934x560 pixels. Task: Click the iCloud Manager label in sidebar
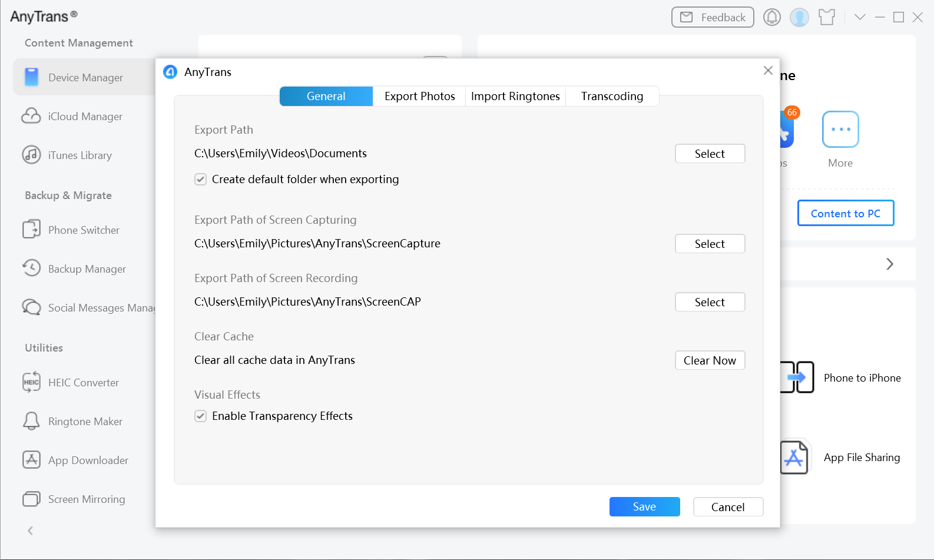coord(85,117)
